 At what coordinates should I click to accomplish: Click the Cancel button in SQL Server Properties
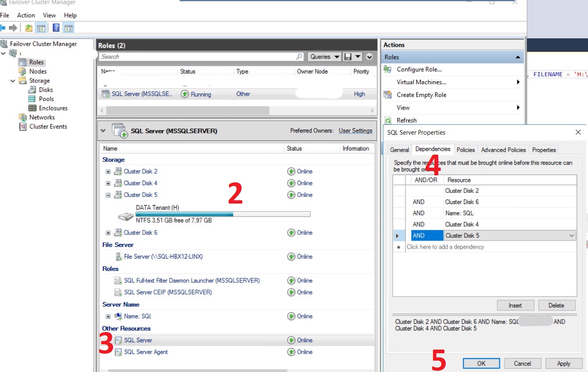(522, 363)
